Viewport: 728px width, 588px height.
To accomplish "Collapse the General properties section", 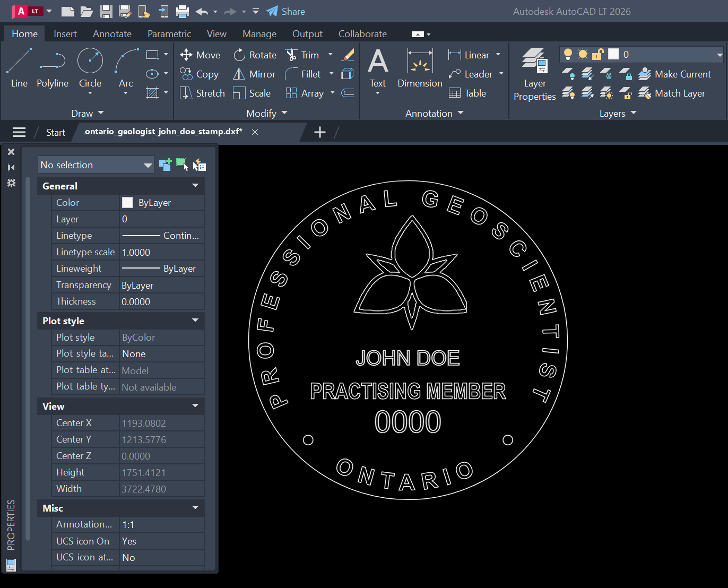I will 195,186.
